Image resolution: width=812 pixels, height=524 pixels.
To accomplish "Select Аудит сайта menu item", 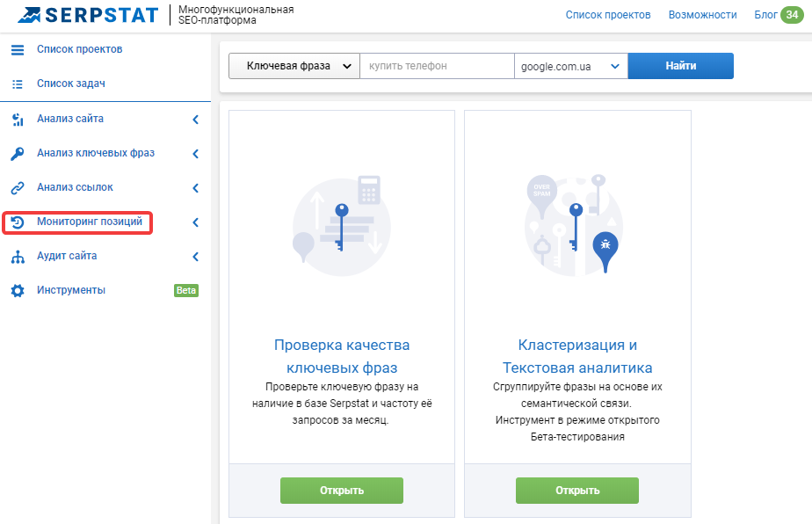I will (67, 256).
